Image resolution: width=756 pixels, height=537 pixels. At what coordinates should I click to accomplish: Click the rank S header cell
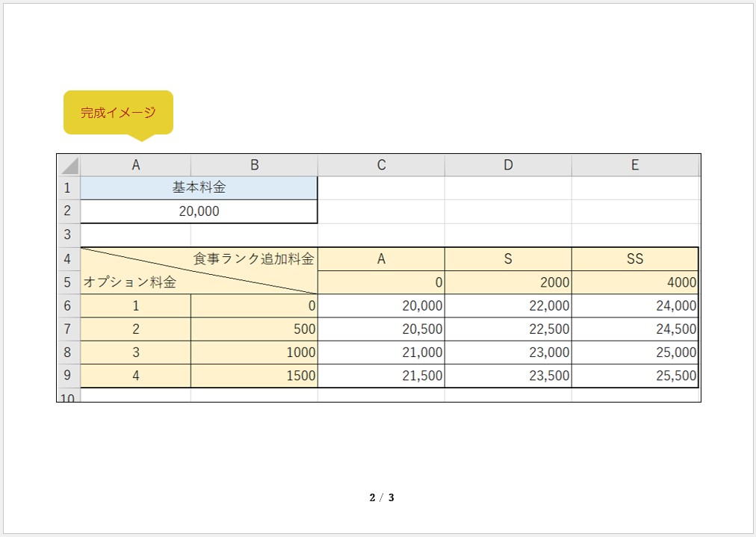[x=508, y=259]
